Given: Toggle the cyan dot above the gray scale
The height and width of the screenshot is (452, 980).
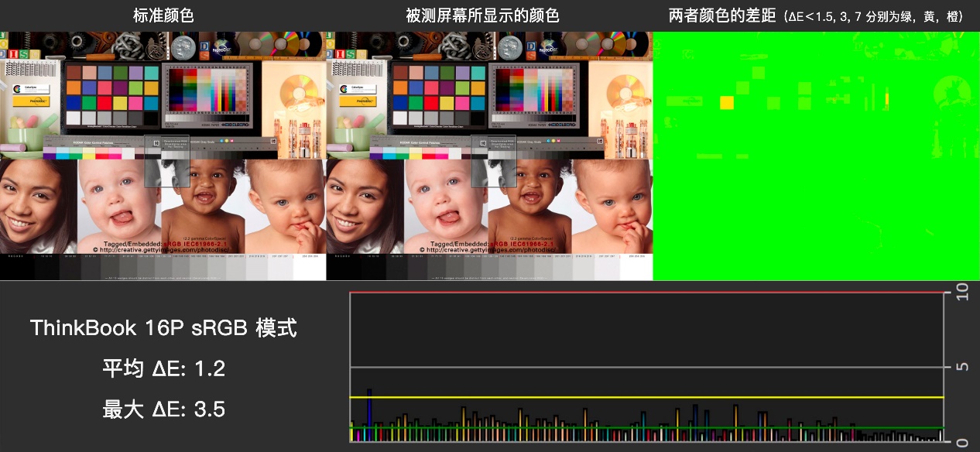Looking at the screenshot, I should tap(222, 141).
